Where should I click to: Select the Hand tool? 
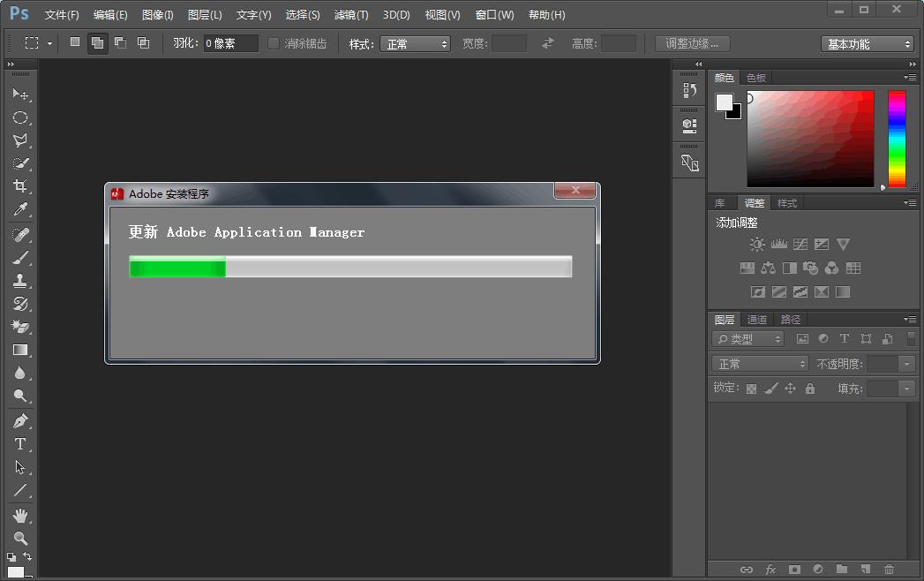20,516
